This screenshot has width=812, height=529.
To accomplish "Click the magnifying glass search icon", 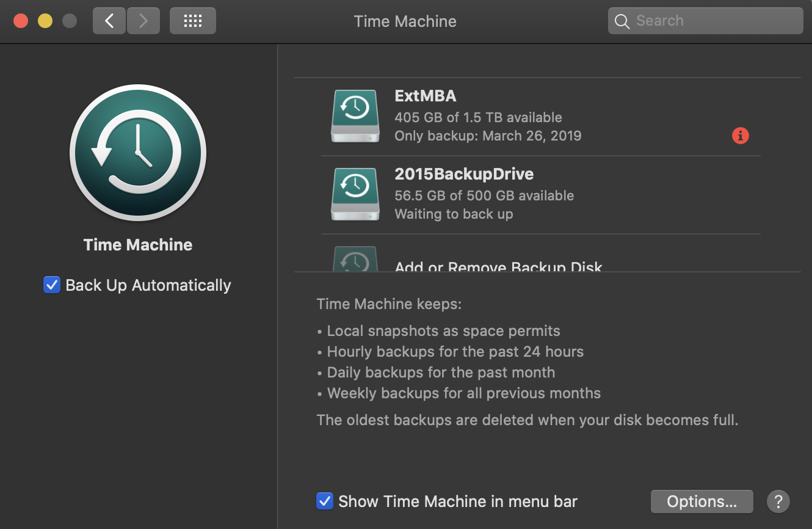I will [x=622, y=21].
